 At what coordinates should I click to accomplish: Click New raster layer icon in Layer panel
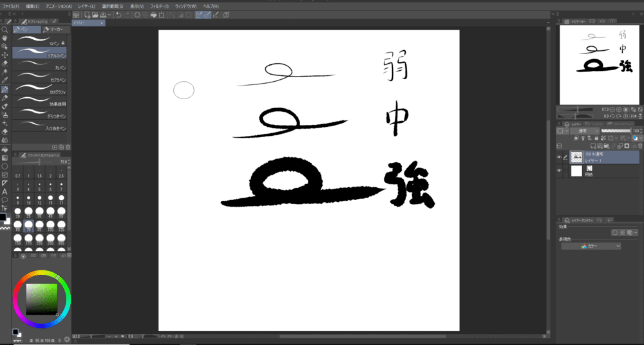[x=593, y=146]
